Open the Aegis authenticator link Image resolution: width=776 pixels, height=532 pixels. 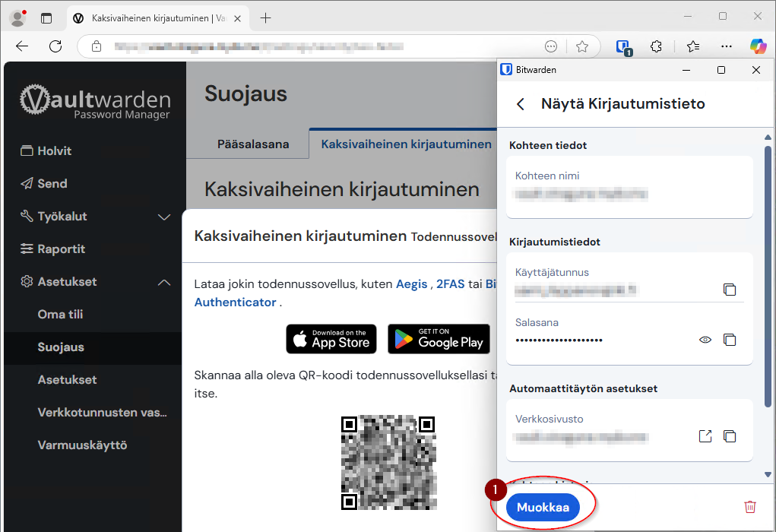[411, 284]
